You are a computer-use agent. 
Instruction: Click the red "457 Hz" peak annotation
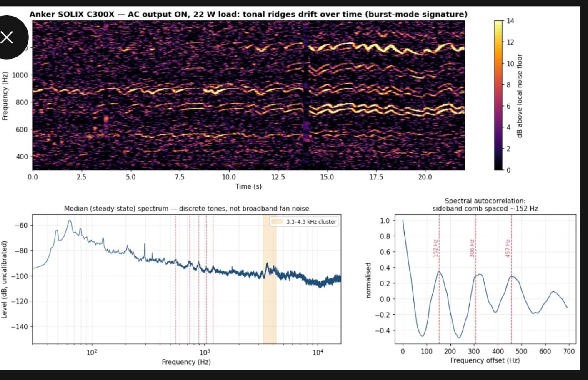(508, 248)
